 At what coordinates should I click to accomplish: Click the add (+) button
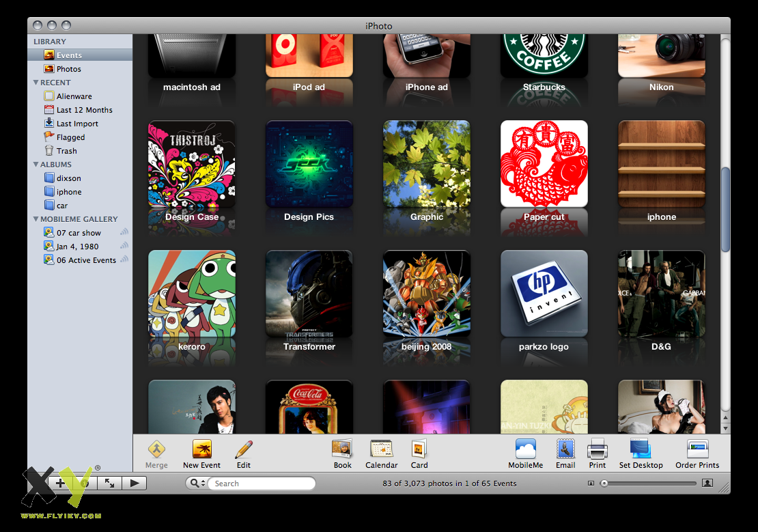(60, 483)
